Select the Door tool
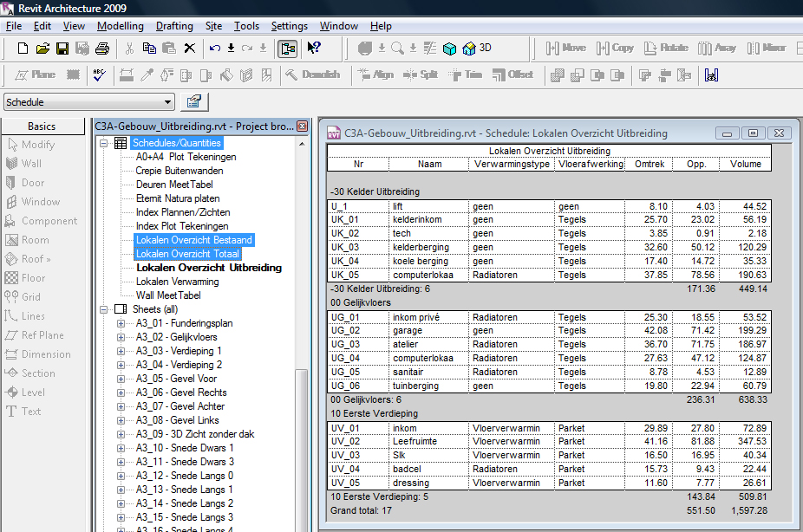803x532 pixels. 25,183
